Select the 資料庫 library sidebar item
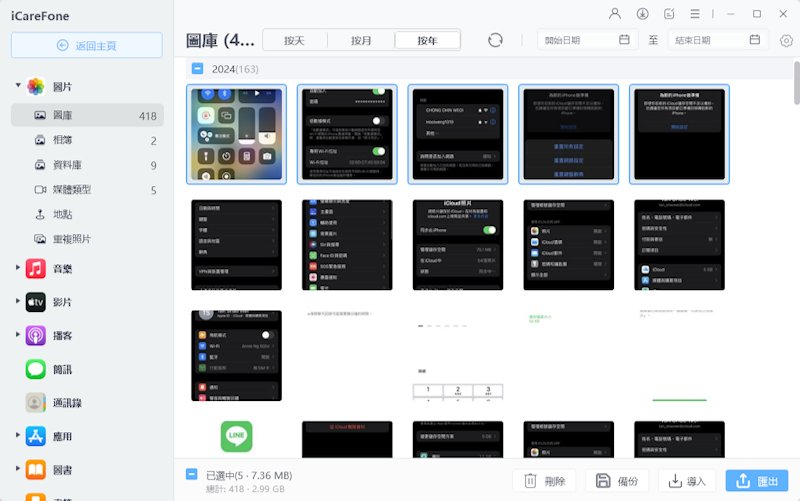Screen dimensions: 800x501 [x=87, y=165]
